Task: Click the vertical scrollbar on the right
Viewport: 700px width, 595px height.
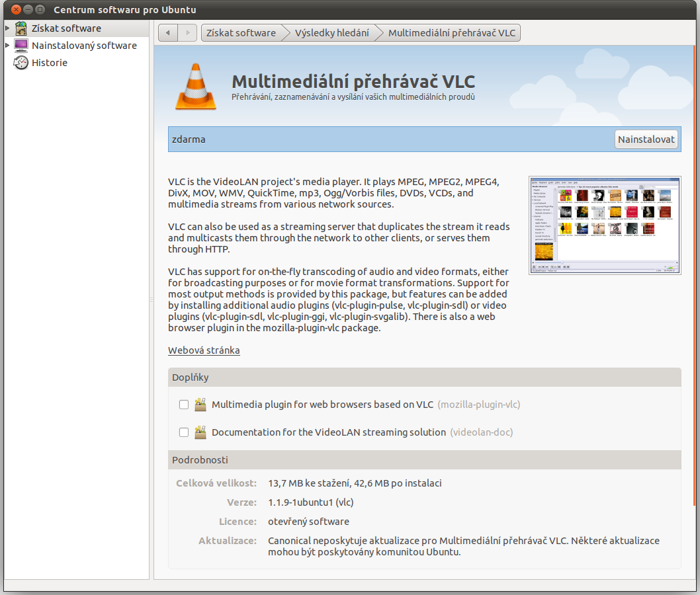Action: pos(694,275)
